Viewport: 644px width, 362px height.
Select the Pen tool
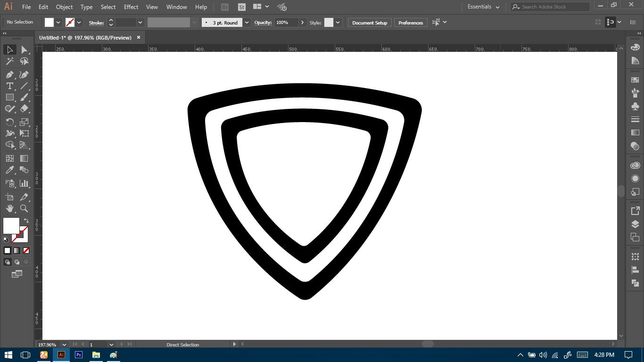(9, 74)
